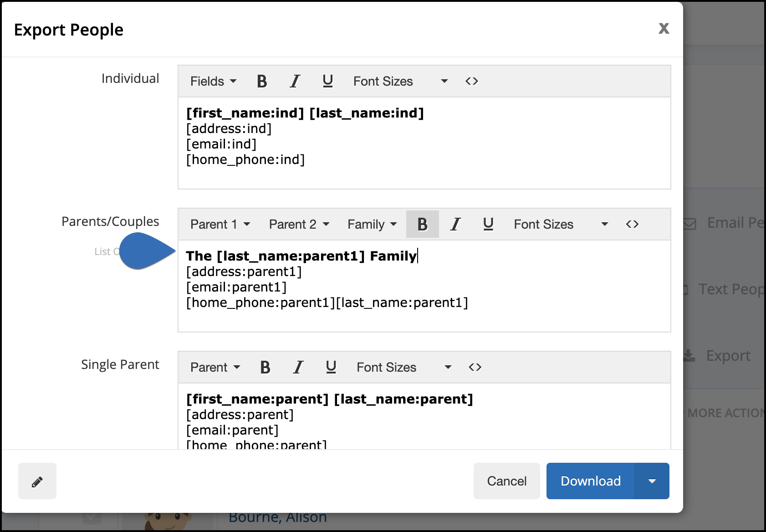Image resolution: width=766 pixels, height=532 pixels.
Task: Click the [first_name:ind] [last_name:ind] line
Action: click(x=305, y=113)
